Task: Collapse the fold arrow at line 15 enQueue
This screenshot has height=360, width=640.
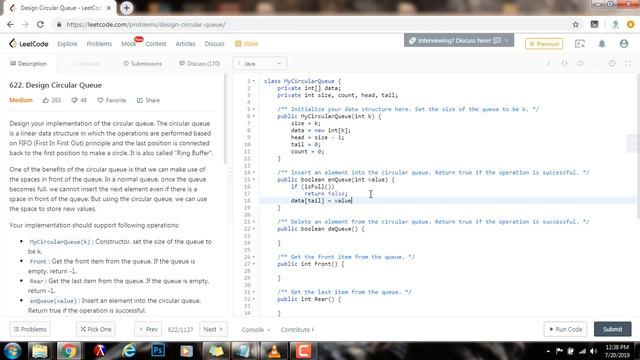Action: 254,179
